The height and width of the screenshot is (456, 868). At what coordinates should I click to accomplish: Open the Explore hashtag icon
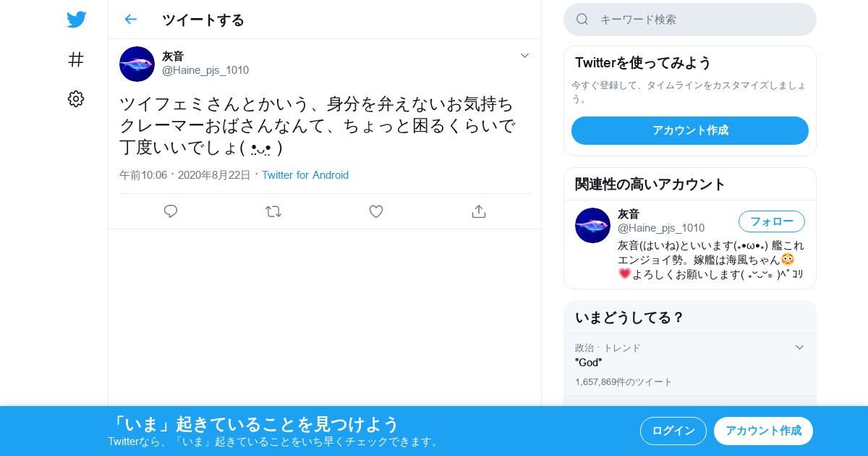click(76, 59)
